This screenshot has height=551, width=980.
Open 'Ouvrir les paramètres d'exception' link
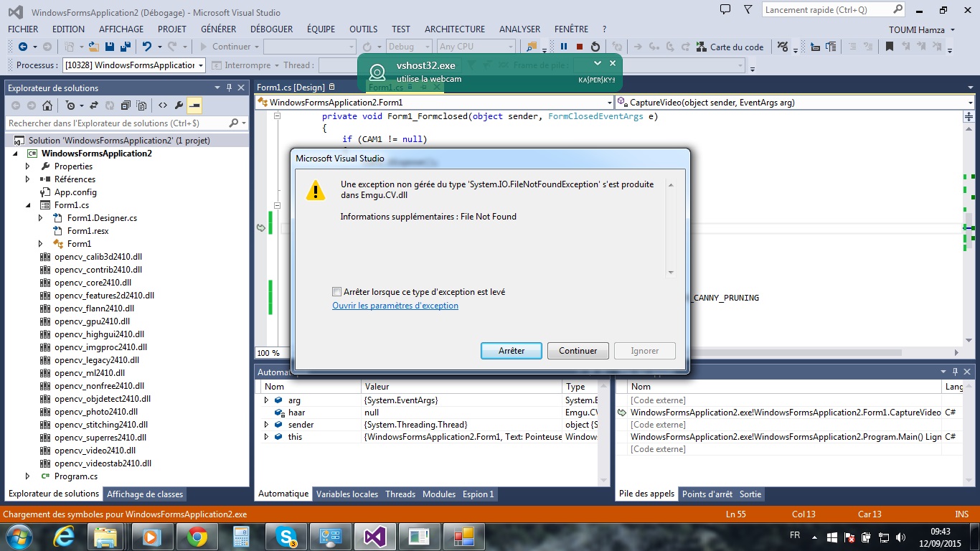tap(395, 306)
